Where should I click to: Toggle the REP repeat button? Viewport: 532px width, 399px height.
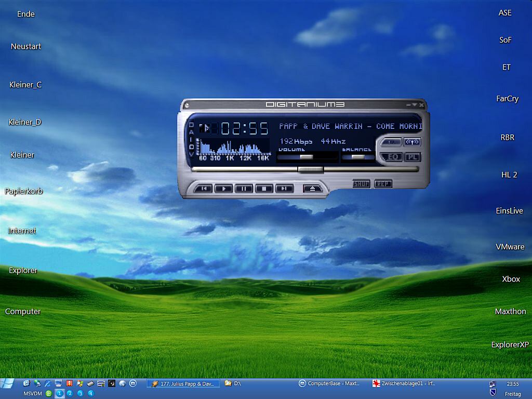[x=383, y=184]
